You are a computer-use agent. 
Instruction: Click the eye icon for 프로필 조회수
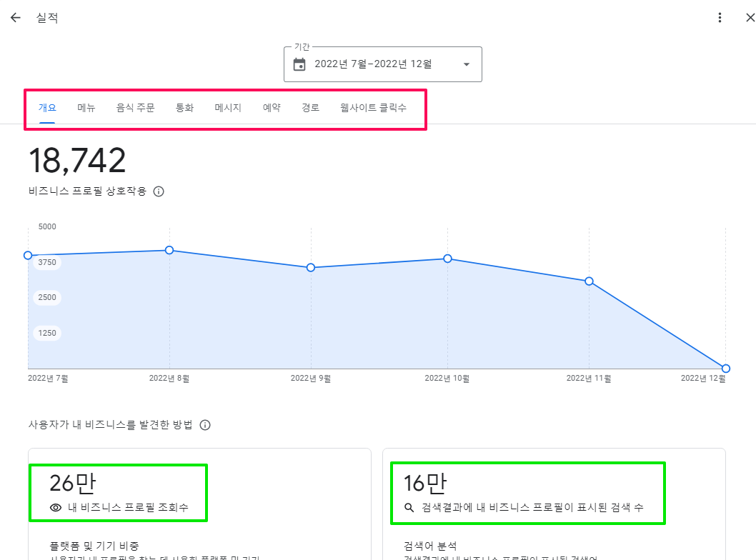(56, 508)
